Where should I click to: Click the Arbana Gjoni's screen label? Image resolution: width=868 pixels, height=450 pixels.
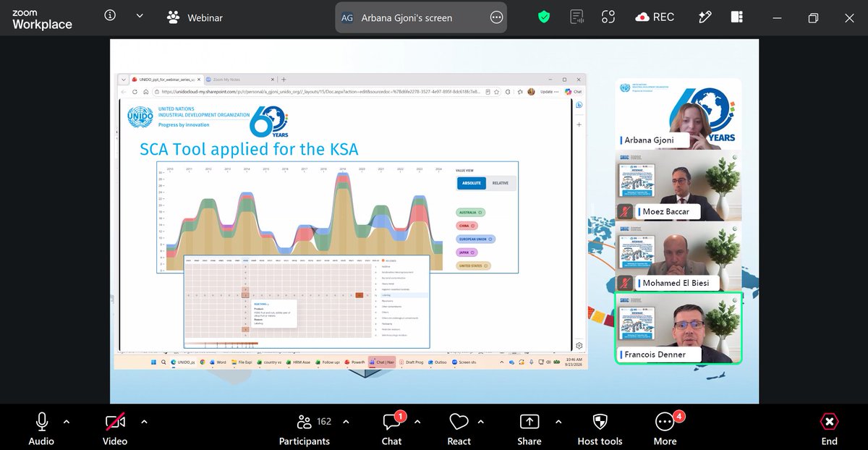point(407,18)
